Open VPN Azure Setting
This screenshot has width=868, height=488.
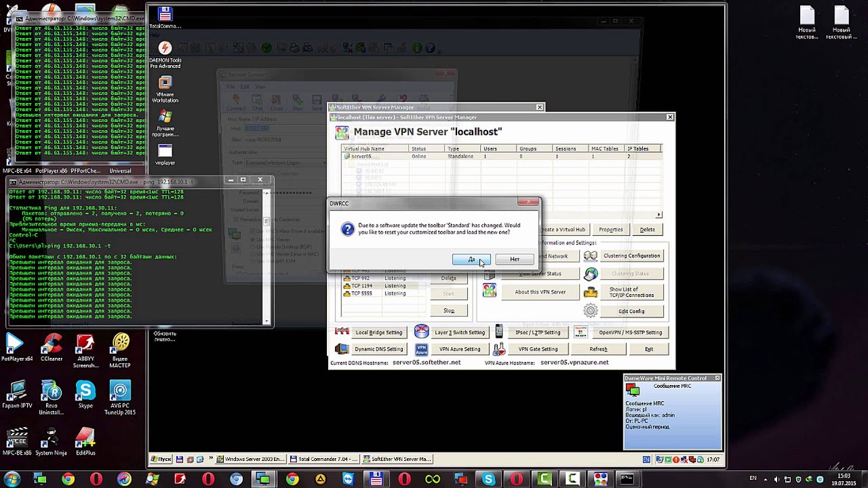(x=460, y=349)
